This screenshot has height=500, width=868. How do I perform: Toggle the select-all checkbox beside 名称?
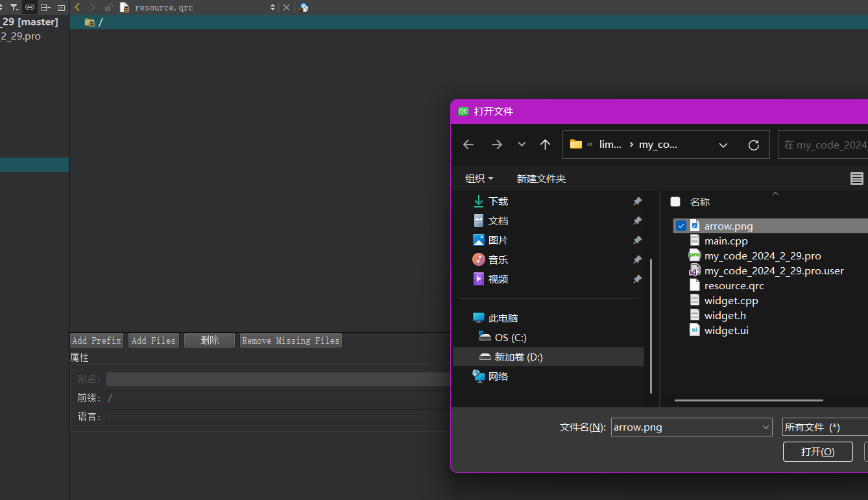[x=675, y=202]
